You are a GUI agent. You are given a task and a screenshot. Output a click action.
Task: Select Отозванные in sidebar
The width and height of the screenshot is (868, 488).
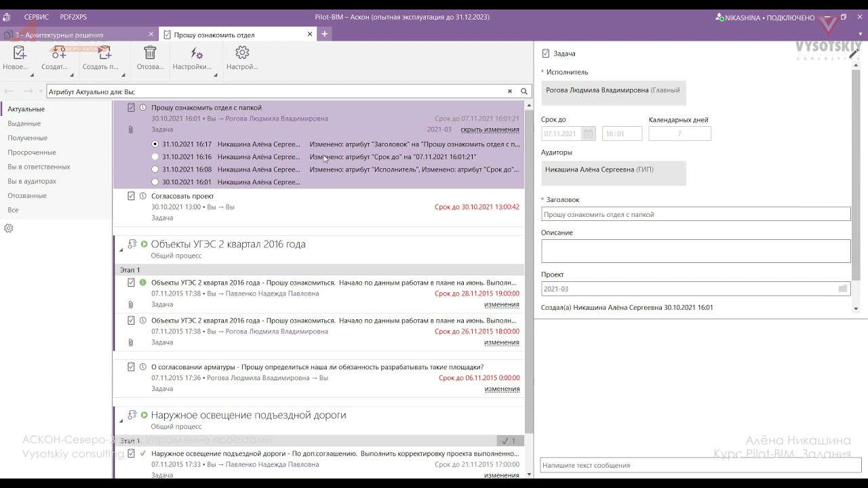point(27,195)
